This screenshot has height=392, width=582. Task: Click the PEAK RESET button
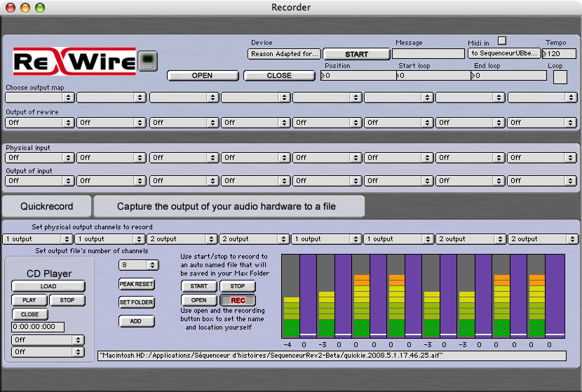tap(137, 284)
